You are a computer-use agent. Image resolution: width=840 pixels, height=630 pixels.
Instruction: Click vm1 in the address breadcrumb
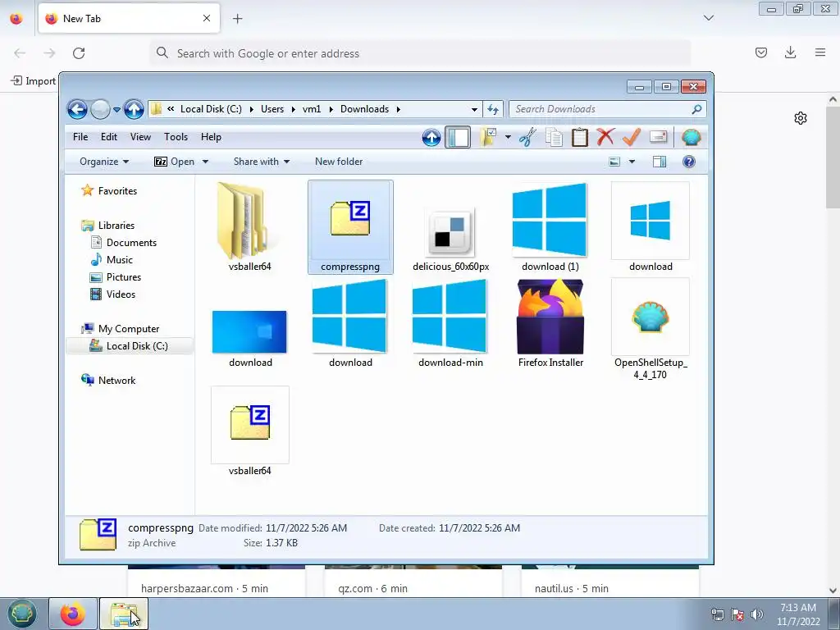[312, 109]
